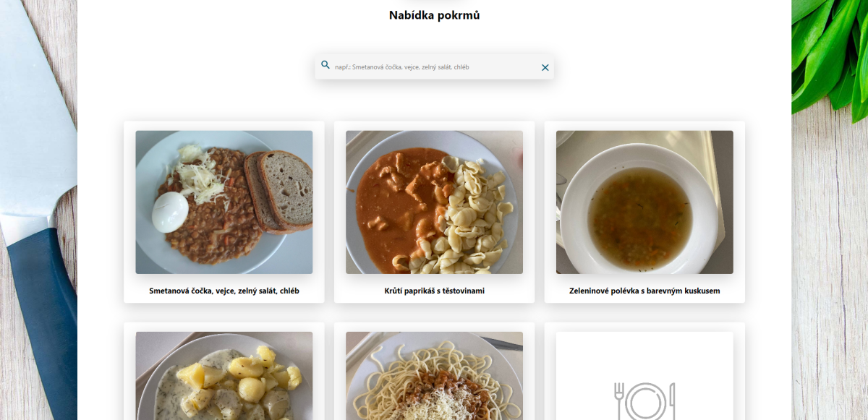Click the fork in the placeholder icon
Viewport: 868px width, 420px height.
[619, 401]
